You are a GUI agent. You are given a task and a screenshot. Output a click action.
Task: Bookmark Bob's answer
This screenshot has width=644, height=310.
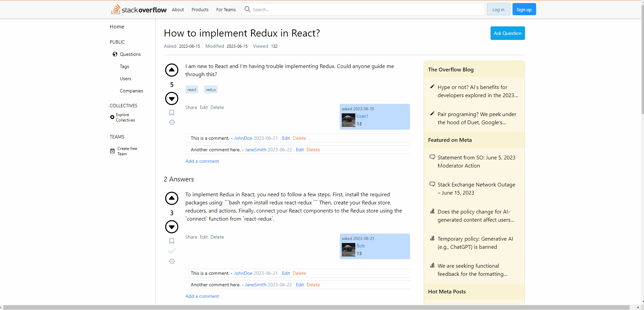click(172, 241)
